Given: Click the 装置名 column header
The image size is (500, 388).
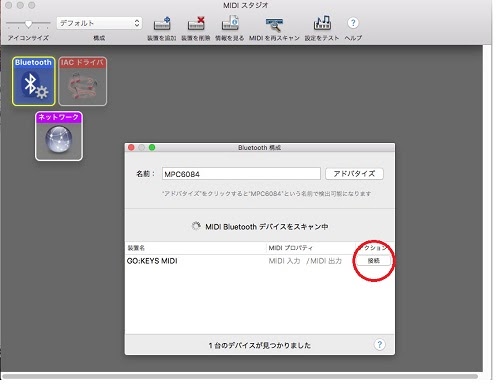Looking at the screenshot, I should pos(196,248).
